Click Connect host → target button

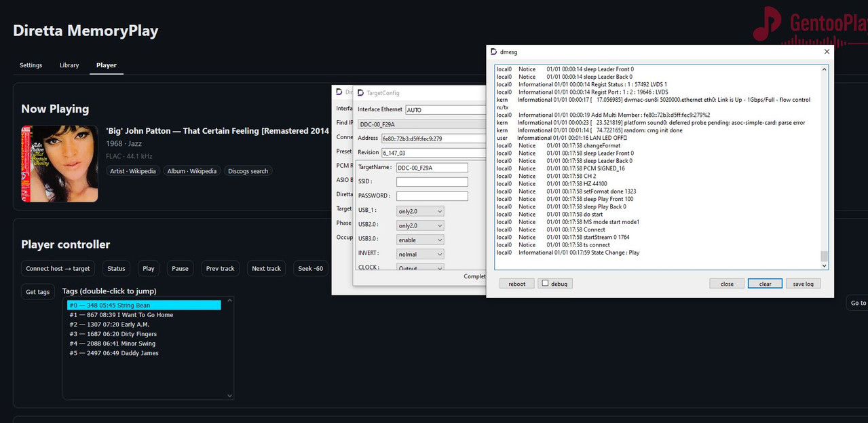[x=58, y=268]
